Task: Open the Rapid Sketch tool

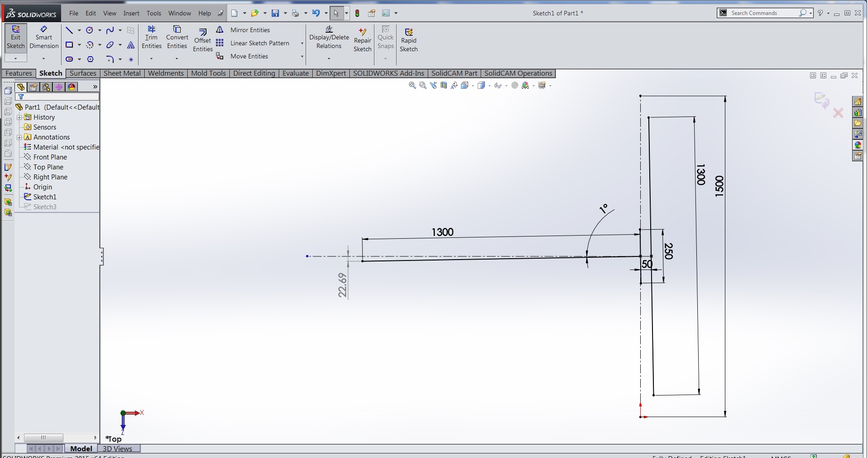Action: [x=408, y=41]
